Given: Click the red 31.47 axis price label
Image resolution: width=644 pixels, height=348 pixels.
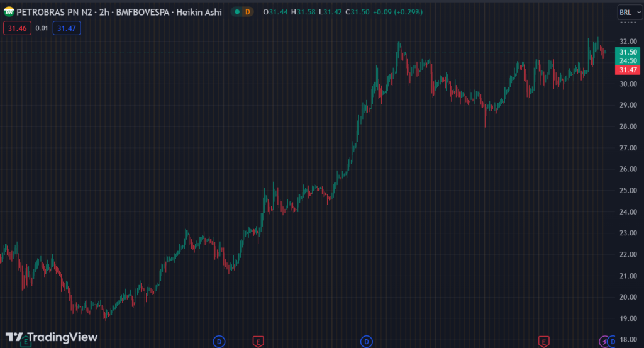Looking at the screenshot, I should [628, 70].
